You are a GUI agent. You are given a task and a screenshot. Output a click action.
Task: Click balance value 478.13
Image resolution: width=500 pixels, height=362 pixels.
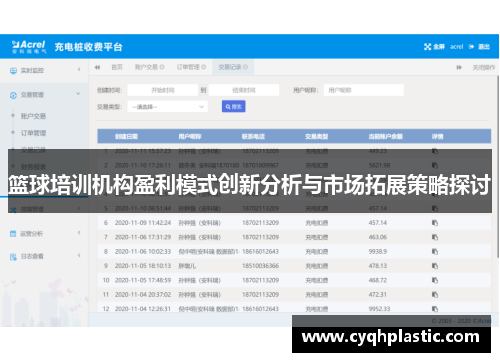pos(378,266)
